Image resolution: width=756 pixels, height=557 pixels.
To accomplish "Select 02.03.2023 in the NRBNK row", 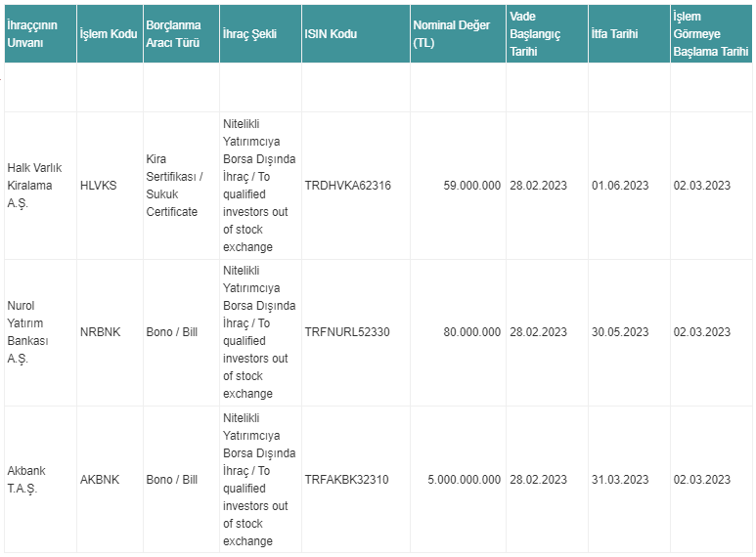I will (x=702, y=332).
